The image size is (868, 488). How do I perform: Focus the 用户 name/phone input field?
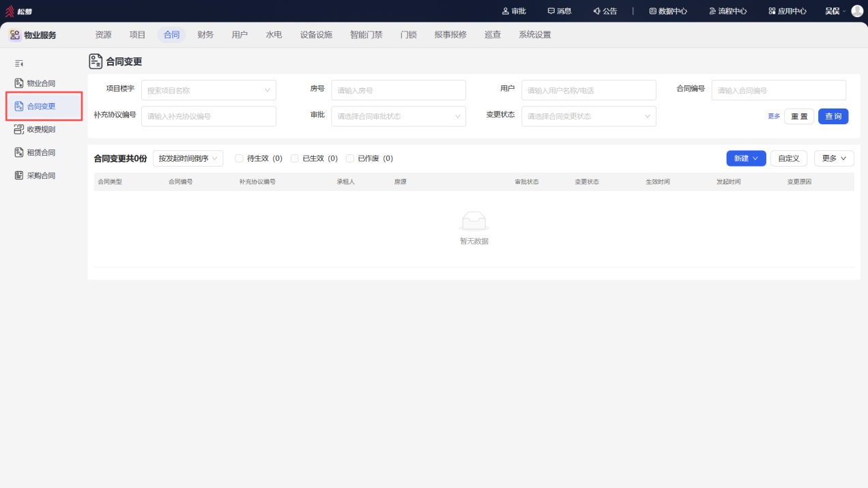tap(589, 90)
